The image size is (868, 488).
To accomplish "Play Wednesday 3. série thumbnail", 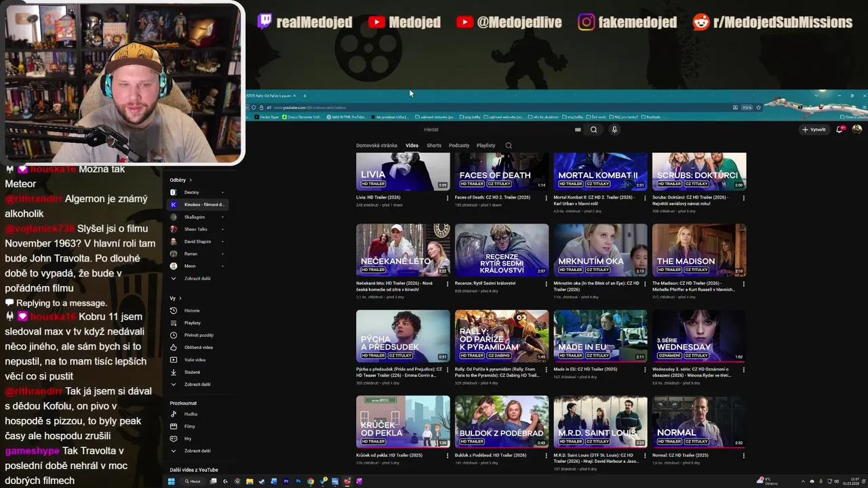I will [699, 335].
